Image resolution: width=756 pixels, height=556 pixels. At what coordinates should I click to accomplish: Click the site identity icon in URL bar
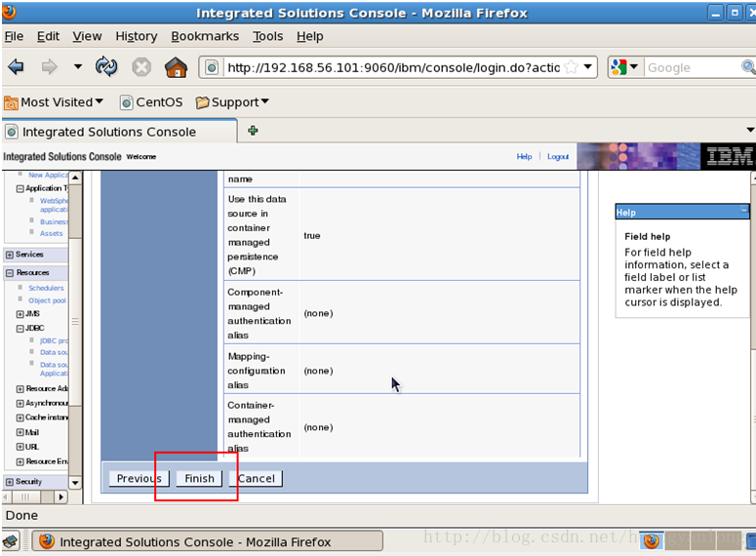(x=212, y=67)
